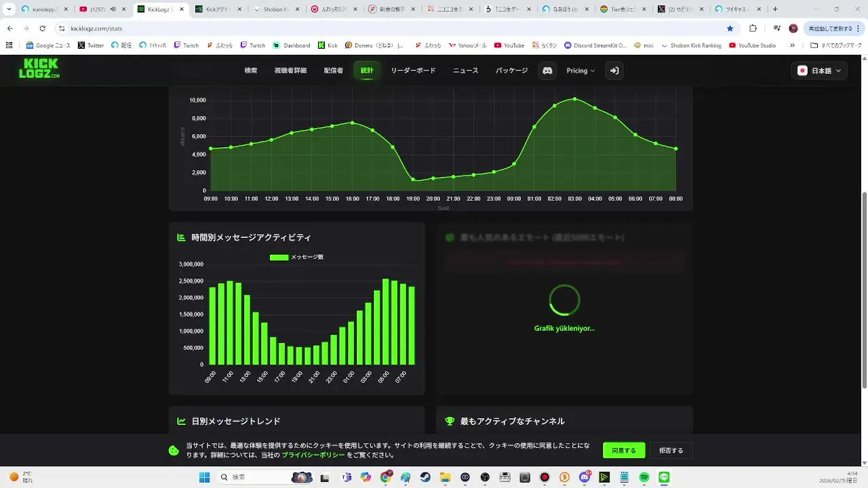Select the 統計 nav item
Viewport: 868px width, 488px height.
click(x=367, y=70)
